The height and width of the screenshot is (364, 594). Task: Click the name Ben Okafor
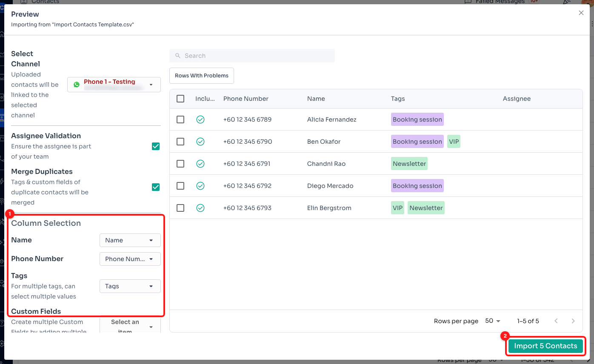coord(324,142)
